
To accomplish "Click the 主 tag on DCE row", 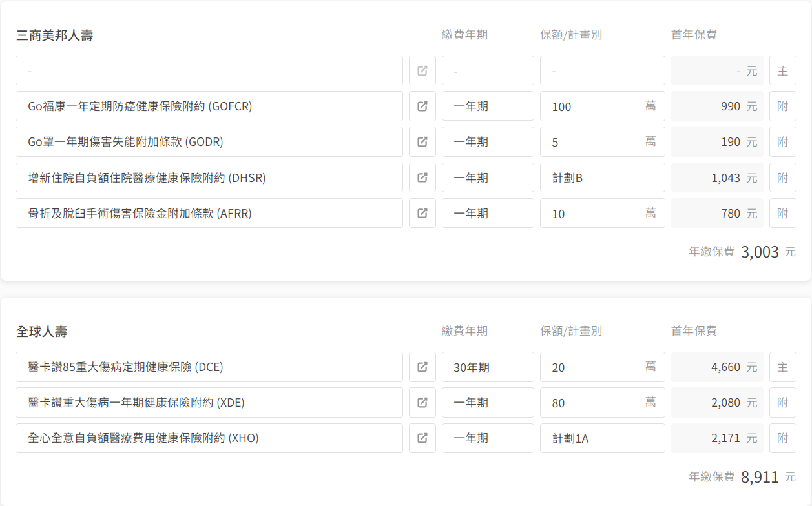I will pos(783,367).
